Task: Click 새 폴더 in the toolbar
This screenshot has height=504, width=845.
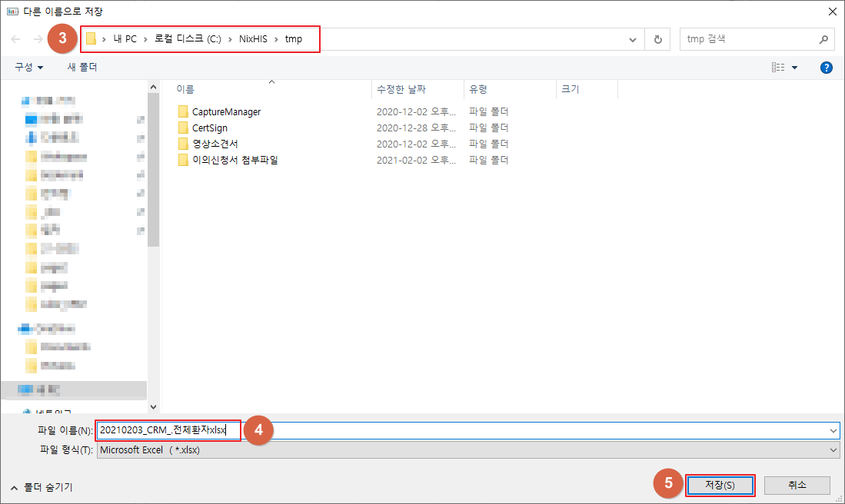Action: pos(82,68)
